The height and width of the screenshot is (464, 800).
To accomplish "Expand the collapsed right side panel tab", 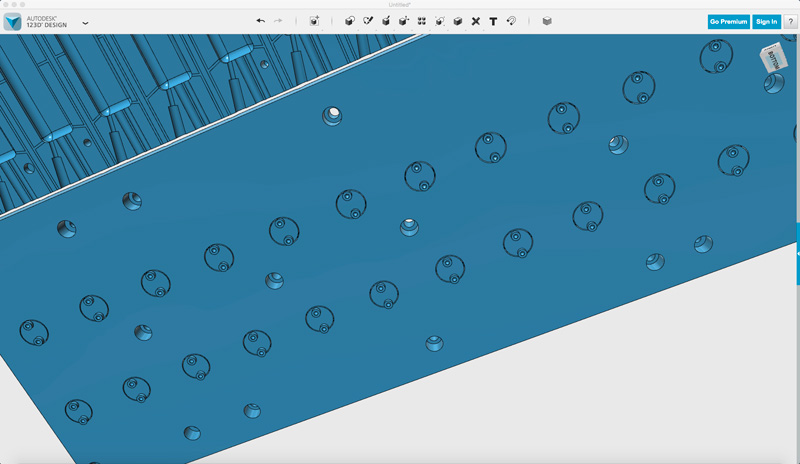I will pyautogui.click(x=797, y=255).
